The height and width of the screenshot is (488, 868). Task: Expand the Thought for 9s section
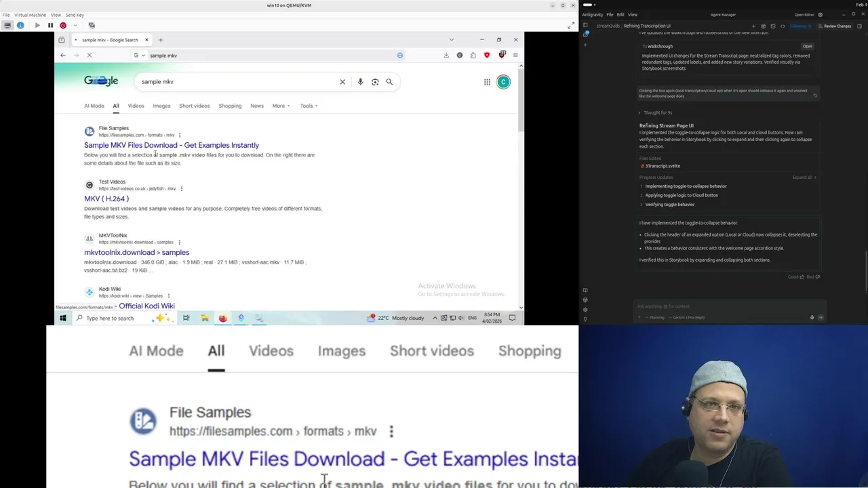coord(655,113)
